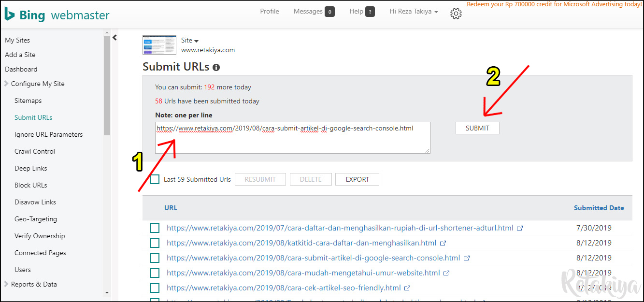Click the EXPORT button

coord(357,179)
